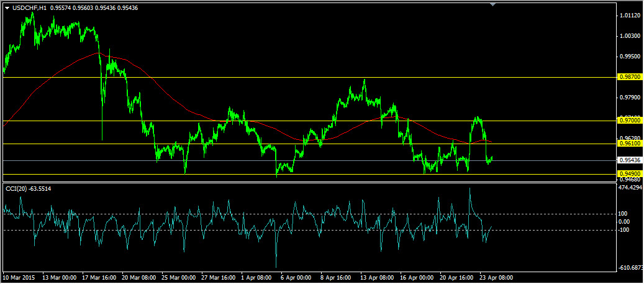The image size is (644, 284).
Task: Click the yellow 0.94900 price level label
Action: pos(629,174)
